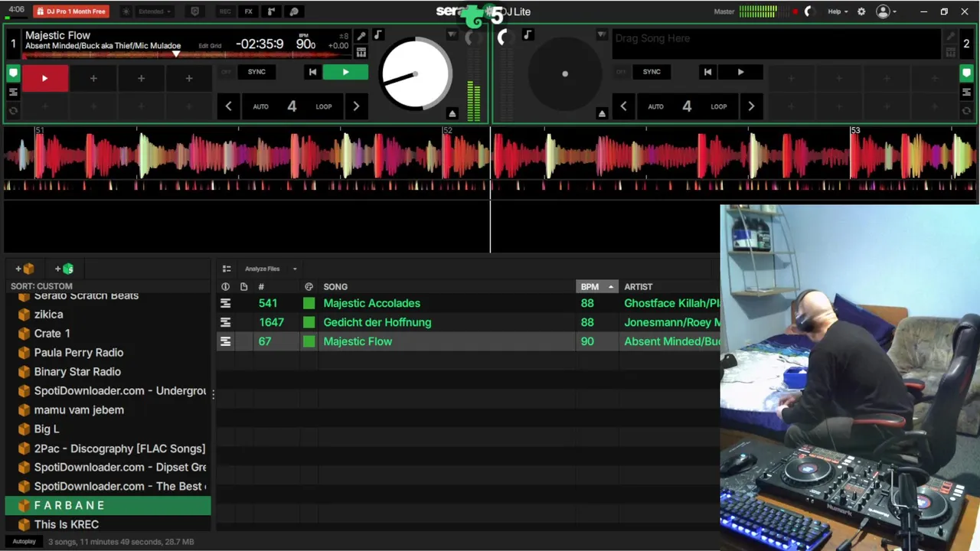This screenshot has height=551, width=980.
Task: Click the headphone cue mix icon
Action: pos(294,11)
